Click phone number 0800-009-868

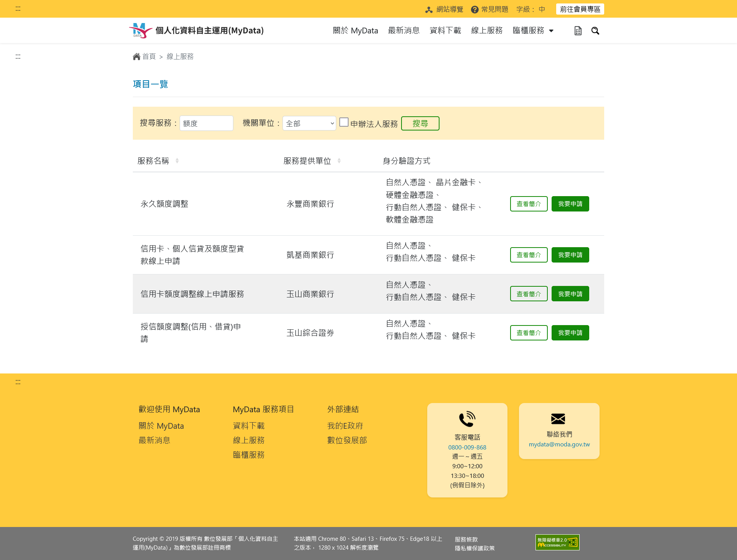(467, 447)
